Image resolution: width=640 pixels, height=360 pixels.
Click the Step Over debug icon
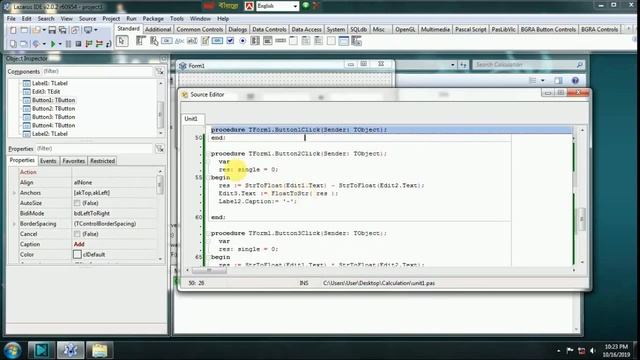point(99,44)
